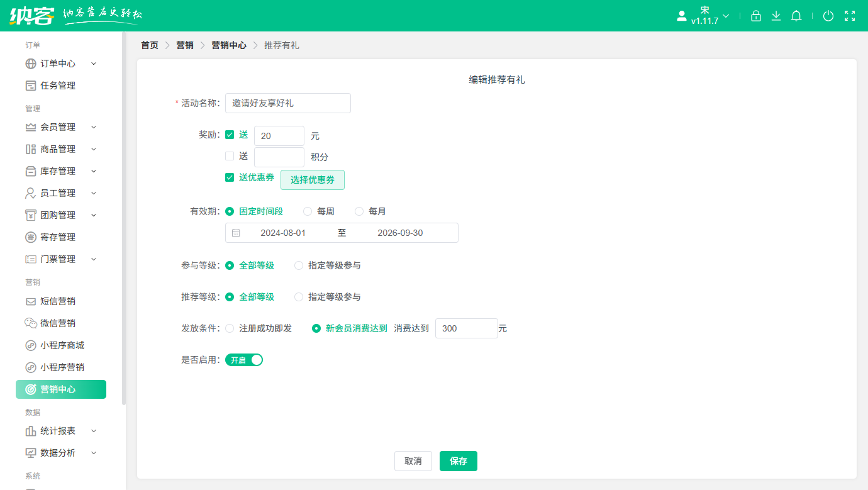Choose 注册成功即发 as the issue condition
868x490 pixels.
[x=230, y=328]
